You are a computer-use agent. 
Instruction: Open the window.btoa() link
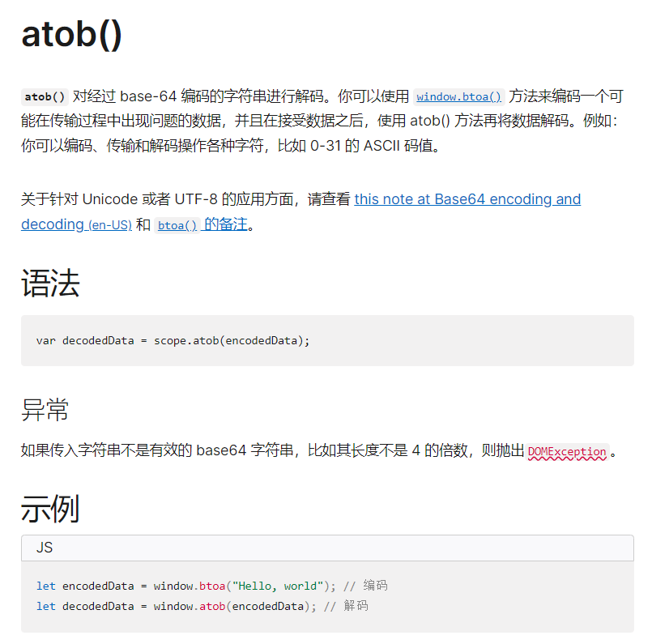click(459, 97)
